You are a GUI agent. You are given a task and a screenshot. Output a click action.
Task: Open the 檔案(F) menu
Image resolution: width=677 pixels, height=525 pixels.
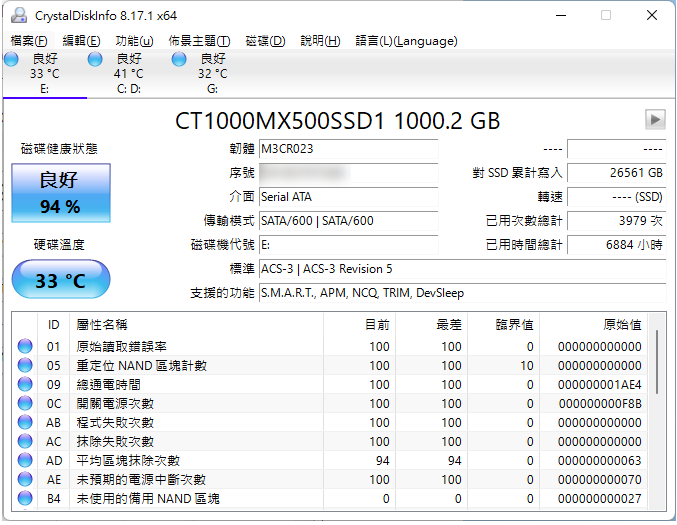tap(29, 41)
